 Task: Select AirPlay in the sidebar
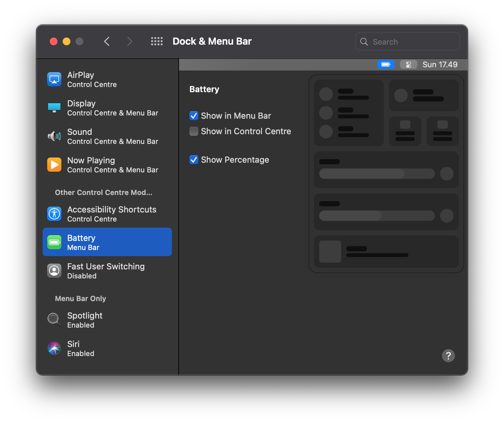click(x=107, y=80)
